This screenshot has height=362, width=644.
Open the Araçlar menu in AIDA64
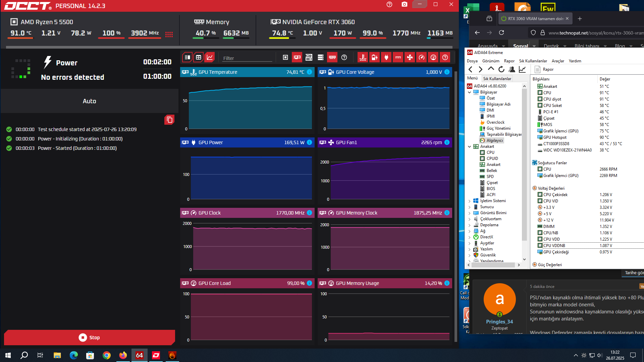558,61
